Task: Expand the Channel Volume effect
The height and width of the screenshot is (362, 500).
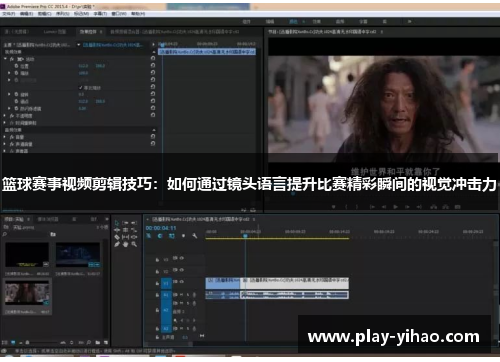Action: [5, 144]
